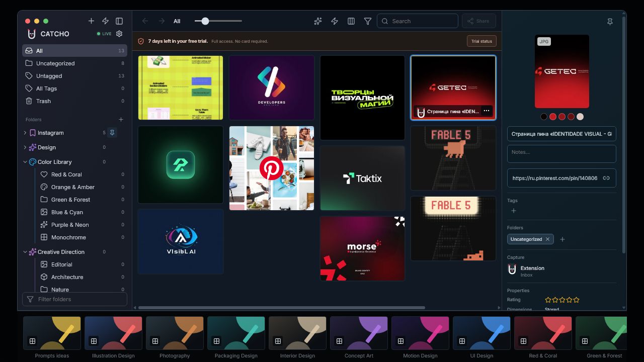Open Catcho settings gear icon
Image resolution: width=644 pixels, height=362 pixels.
click(119, 34)
